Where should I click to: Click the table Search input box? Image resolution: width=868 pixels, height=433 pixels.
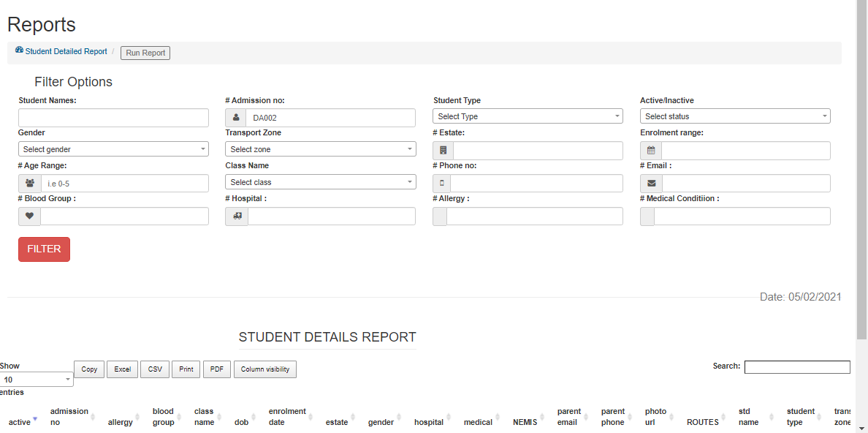click(797, 367)
